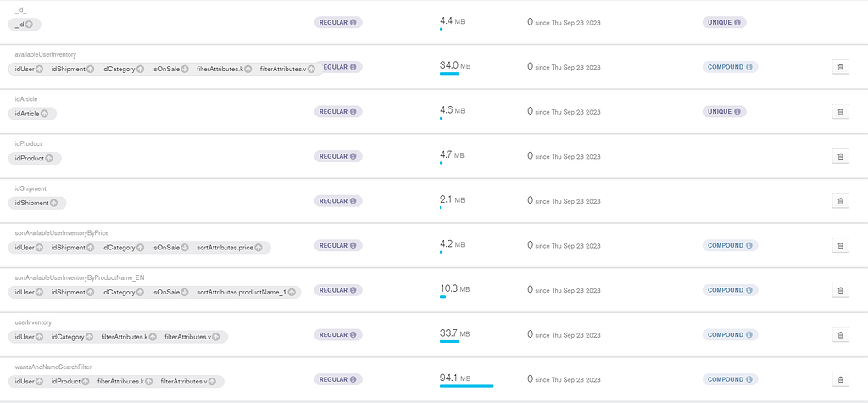Click the sortAttributes.productName_1 field pill
868x403 pixels.
(246, 292)
